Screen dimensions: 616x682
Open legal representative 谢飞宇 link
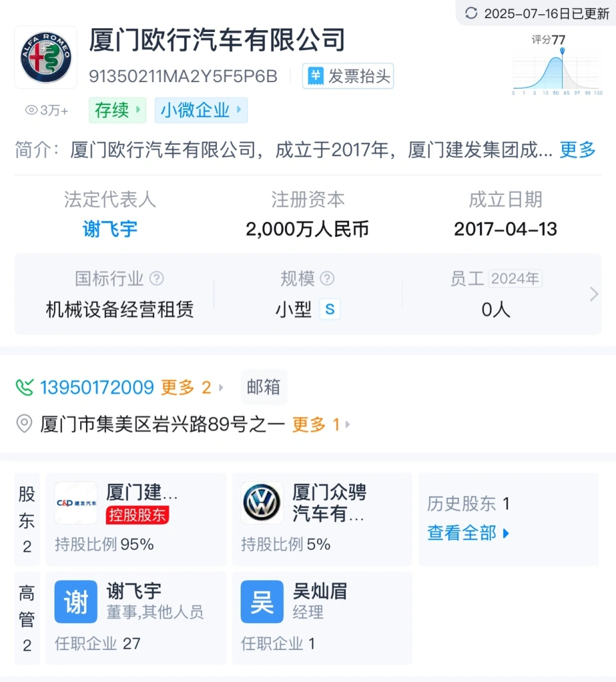click(x=110, y=229)
